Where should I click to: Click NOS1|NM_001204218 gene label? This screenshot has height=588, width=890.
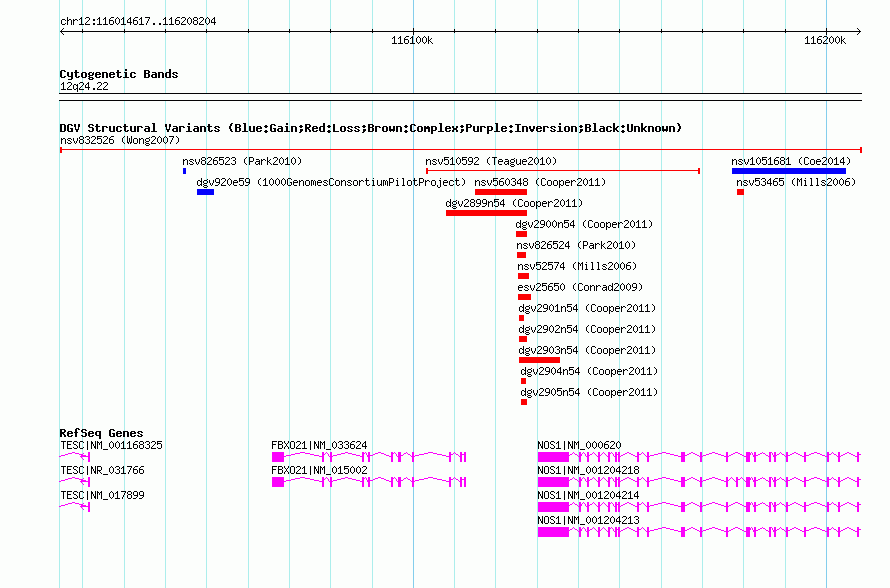[588, 470]
